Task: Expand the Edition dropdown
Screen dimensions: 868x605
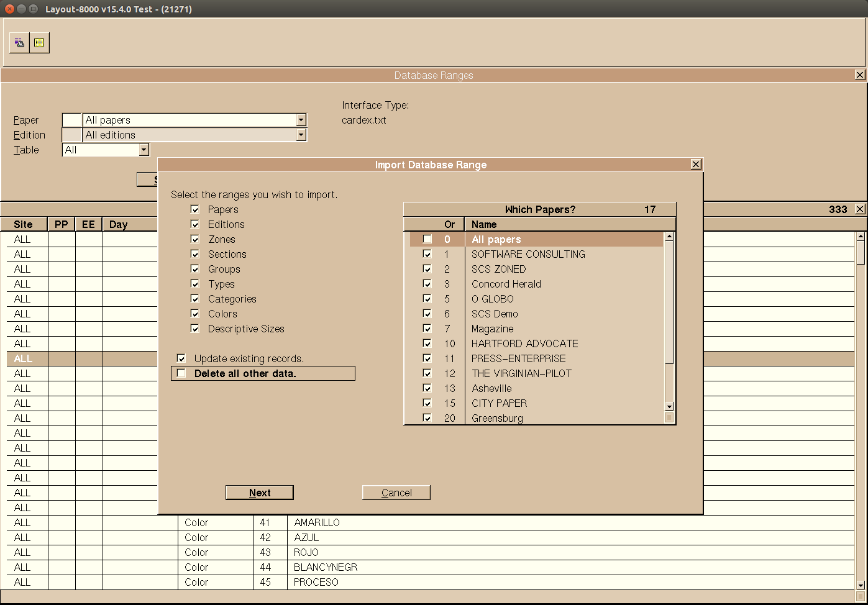Action: [x=301, y=135]
